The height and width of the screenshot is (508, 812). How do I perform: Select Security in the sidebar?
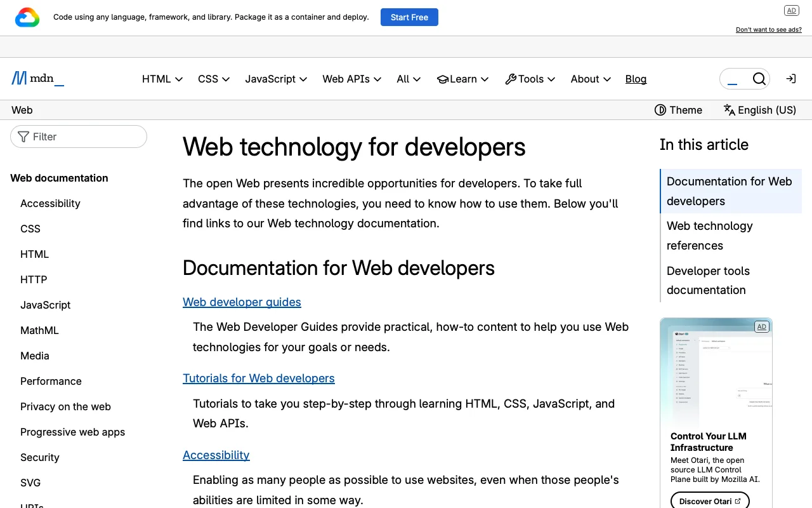point(40,457)
